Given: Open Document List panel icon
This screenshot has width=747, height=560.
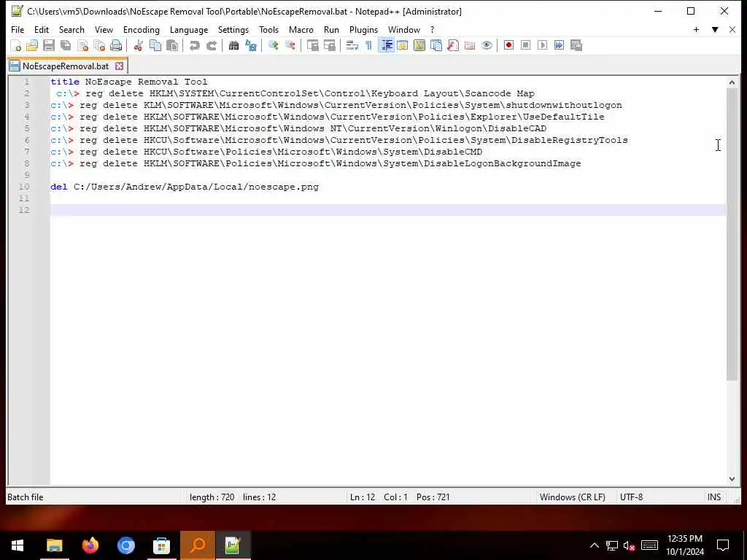Looking at the screenshot, I should 436,45.
